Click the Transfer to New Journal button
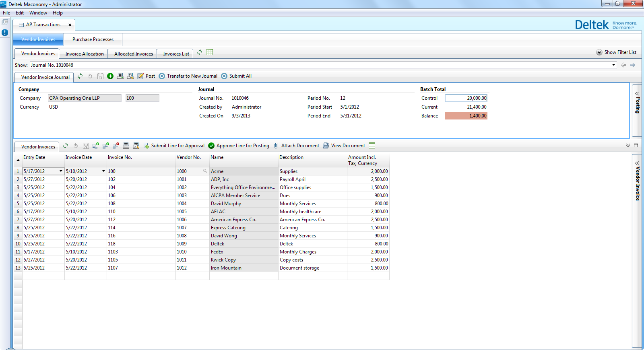The image size is (644, 350). tap(188, 76)
